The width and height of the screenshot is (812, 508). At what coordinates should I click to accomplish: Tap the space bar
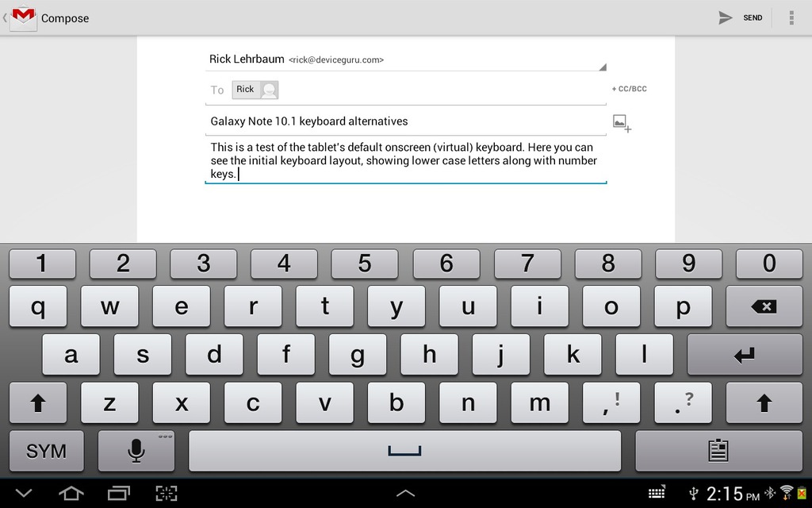click(x=404, y=451)
